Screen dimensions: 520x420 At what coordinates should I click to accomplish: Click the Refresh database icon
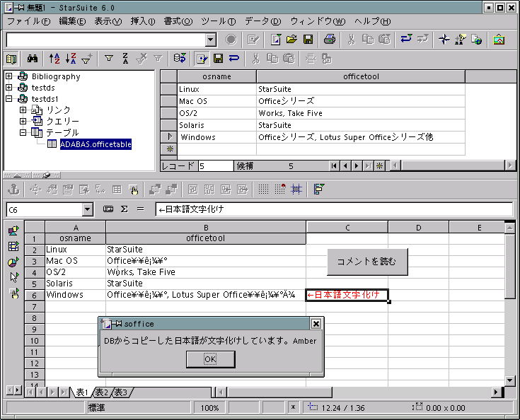click(180, 59)
